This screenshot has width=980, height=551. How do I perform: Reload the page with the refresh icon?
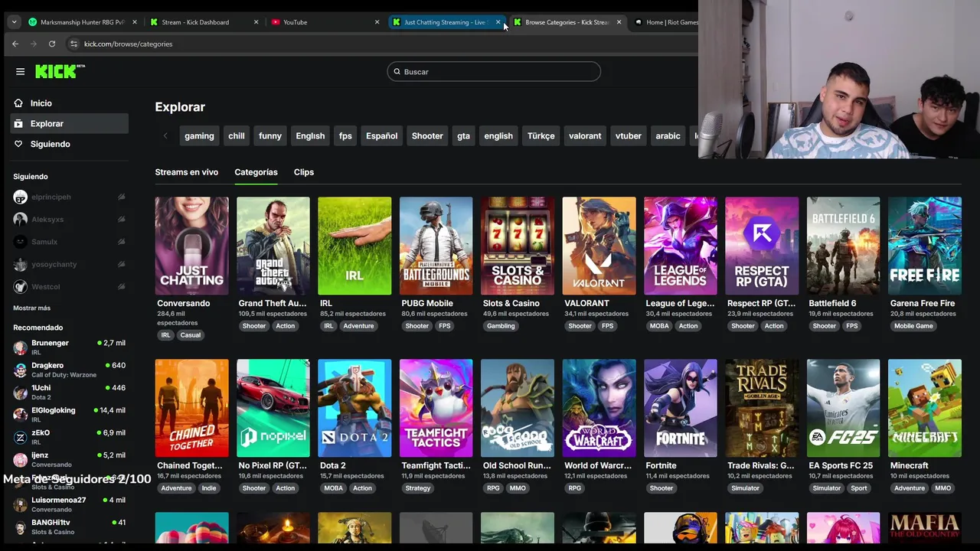[x=52, y=44]
